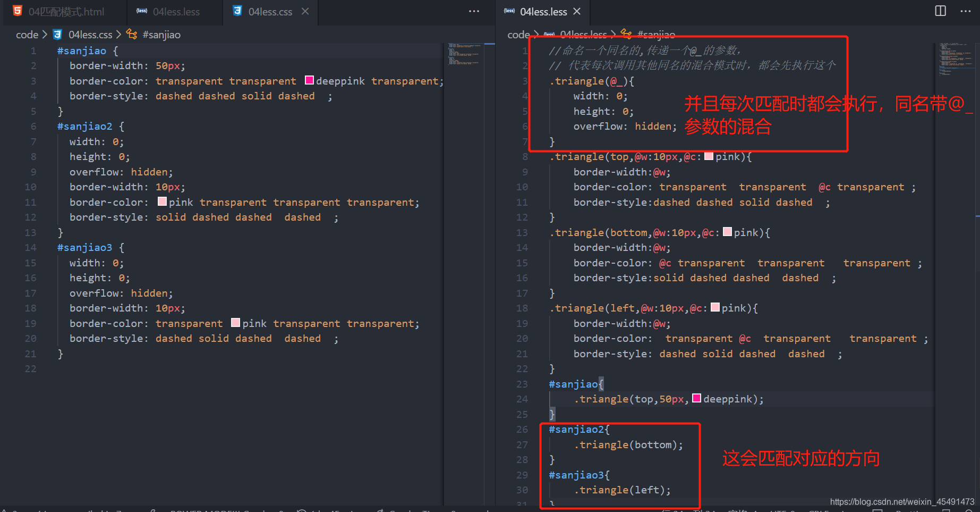Click '#sanjiao2{' in the less file
The image size is (980, 512).
tap(580, 429)
